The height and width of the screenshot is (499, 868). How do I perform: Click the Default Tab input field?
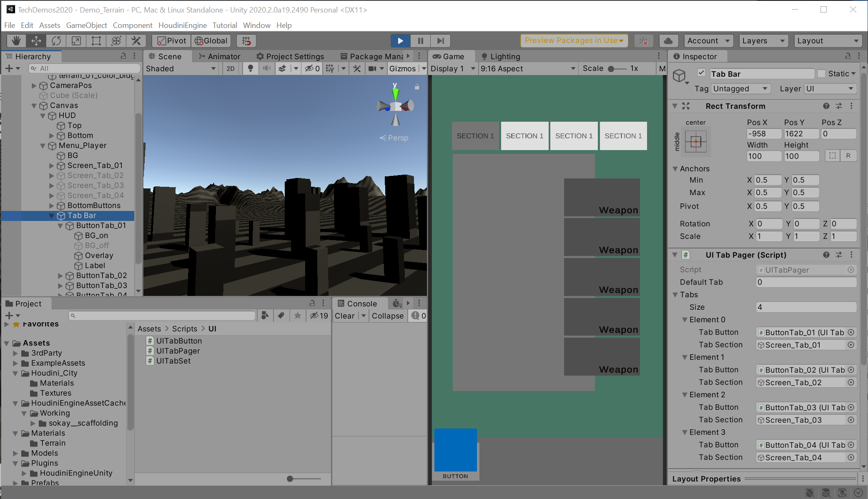click(806, 282)
